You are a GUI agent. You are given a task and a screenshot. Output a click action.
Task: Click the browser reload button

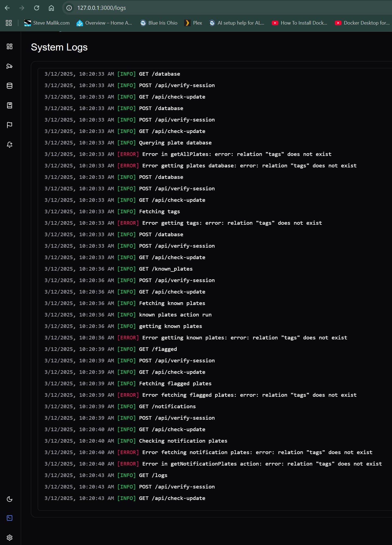[x=37, y=8]
